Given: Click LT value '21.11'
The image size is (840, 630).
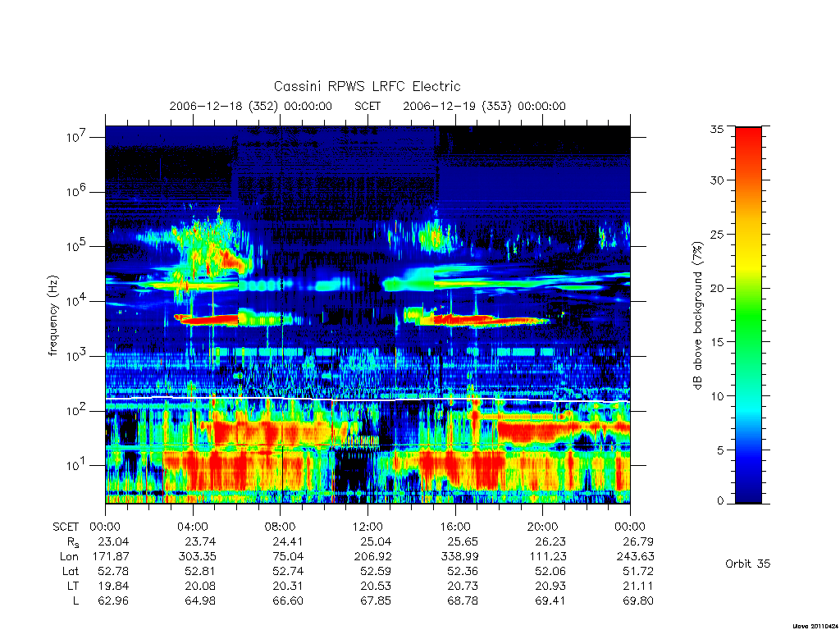Looking at the screenshot, I should [637, 586].
